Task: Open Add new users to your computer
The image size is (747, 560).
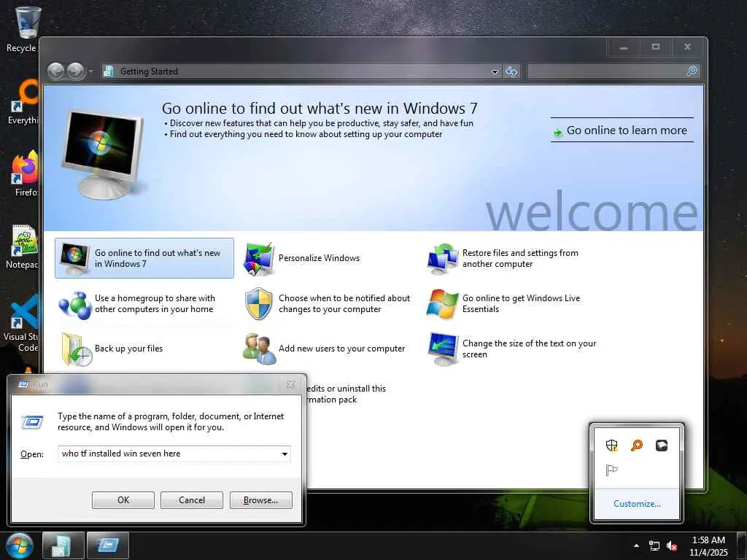Action: pyautogui.click(x=329, y=349)
